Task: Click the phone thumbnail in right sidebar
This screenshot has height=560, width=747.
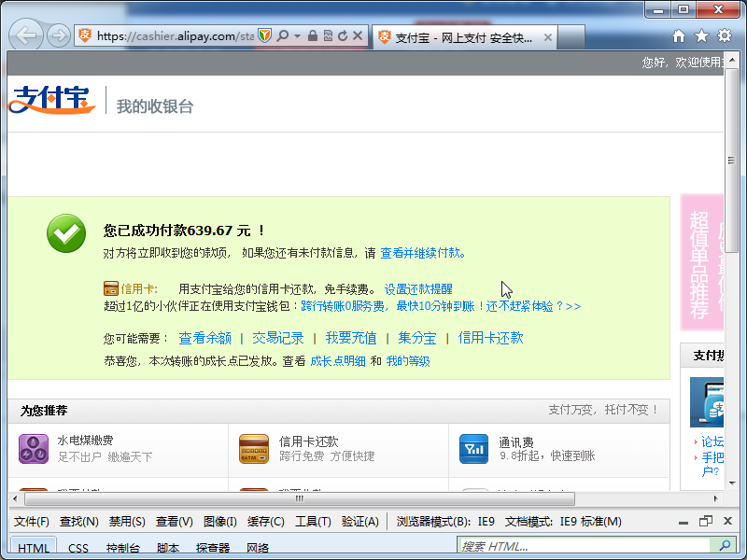Action: pyautogui.click(x=707, y=402)
